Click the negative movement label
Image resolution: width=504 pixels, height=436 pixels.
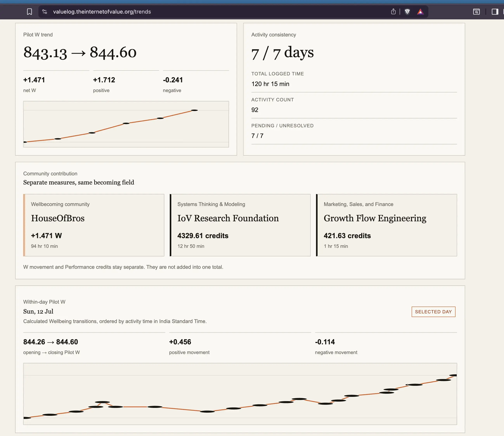pyautogui.click(x=336, y=352)
